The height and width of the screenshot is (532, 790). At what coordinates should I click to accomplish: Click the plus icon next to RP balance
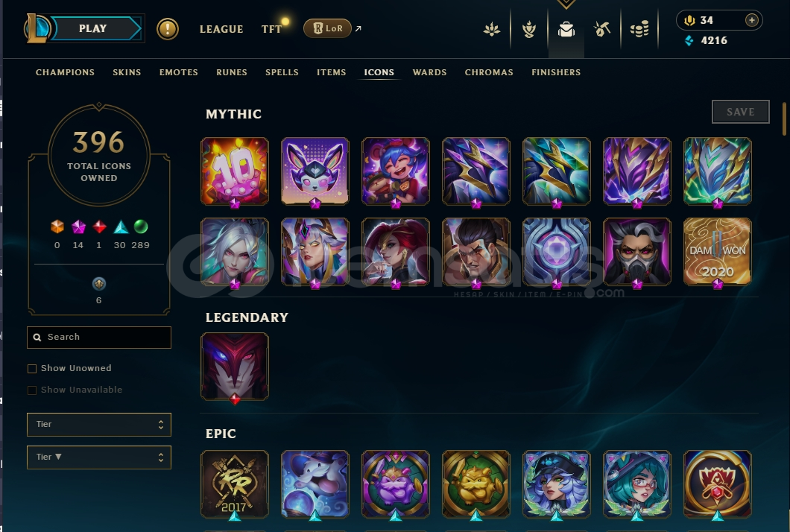click(751, 20)
